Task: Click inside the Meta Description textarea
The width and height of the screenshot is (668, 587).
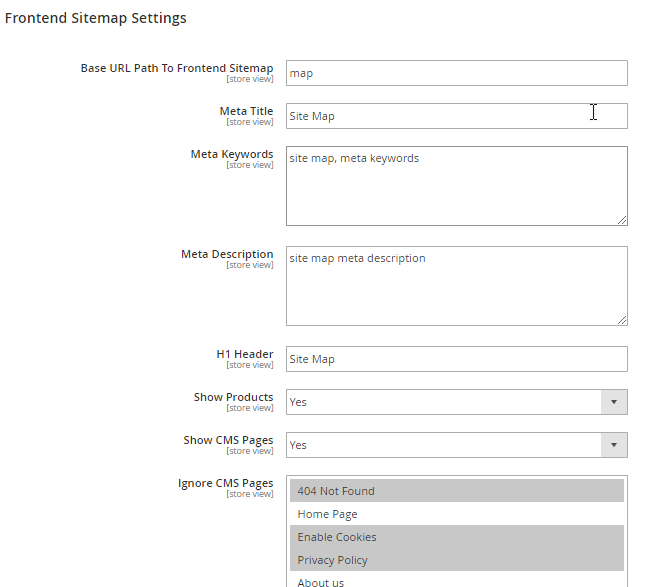Action: click(x=456, y=286)
